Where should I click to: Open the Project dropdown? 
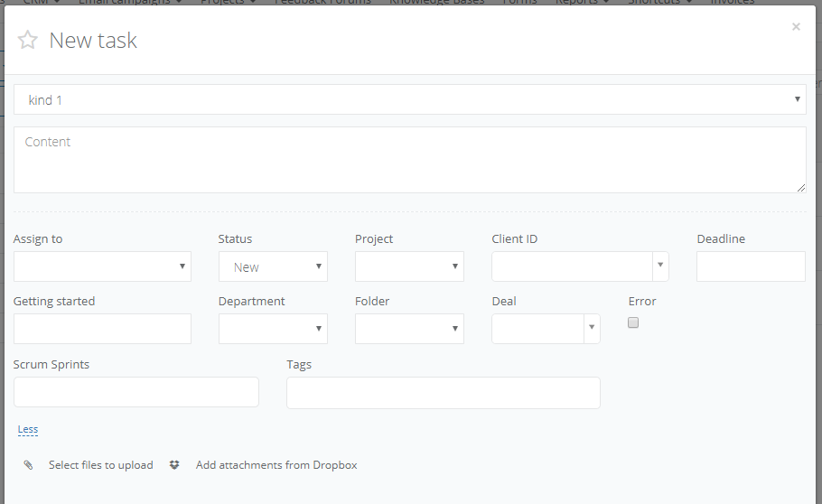[x=409, y=266]
